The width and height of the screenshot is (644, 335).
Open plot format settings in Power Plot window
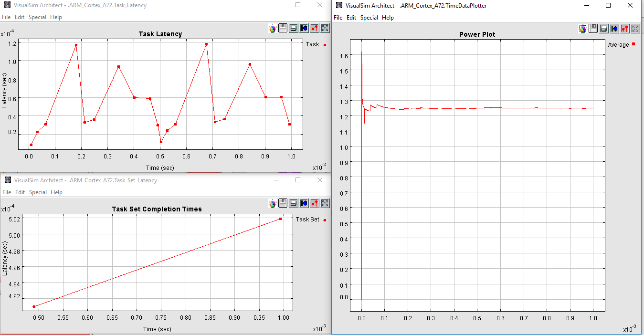tap(624, 29)
